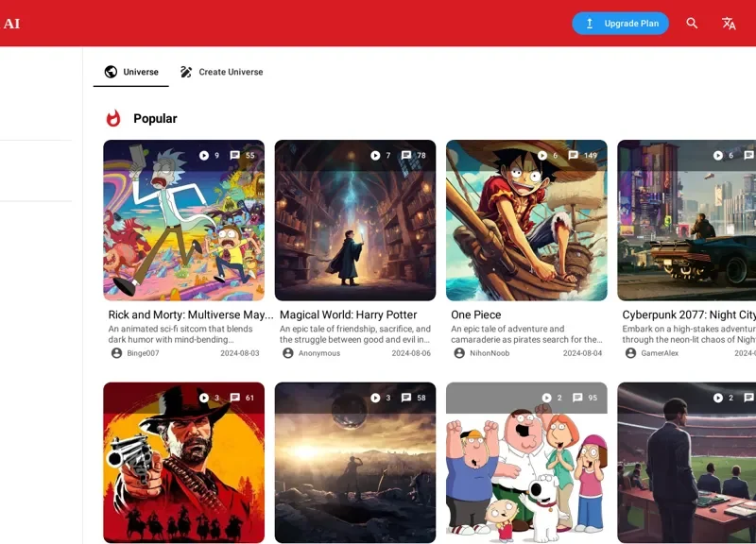Viewport: 756px width, 544px height.
Task: Click the username 'Anonymous'
Action: (319, 353)
